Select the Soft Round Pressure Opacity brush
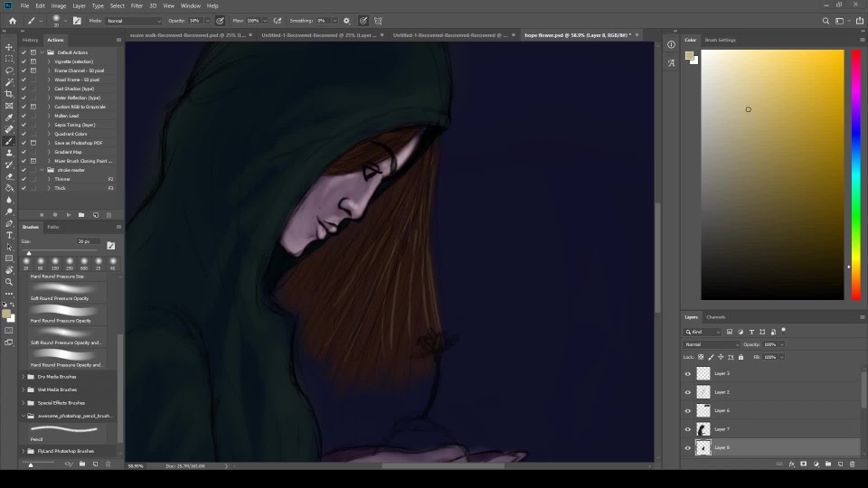This screenshot has width=868, height=488. coord(60,298)
